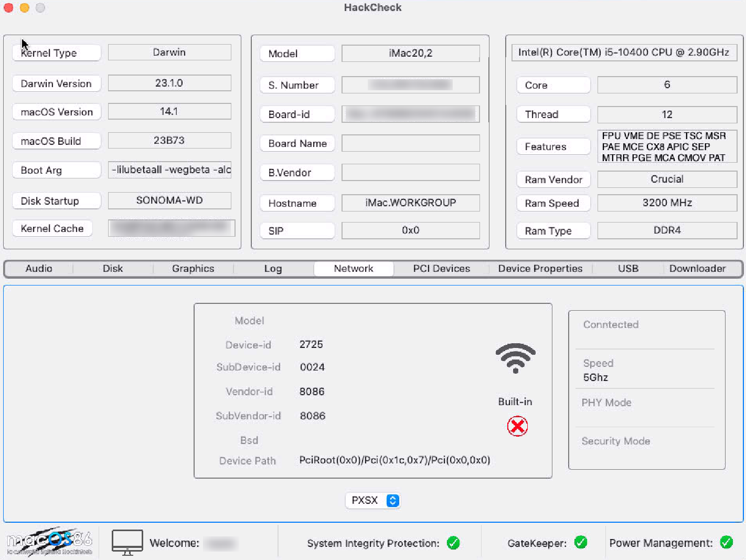Click the 5Ghz speed value
The height and width of the screenshot is (560, 746).
[595, 377]
